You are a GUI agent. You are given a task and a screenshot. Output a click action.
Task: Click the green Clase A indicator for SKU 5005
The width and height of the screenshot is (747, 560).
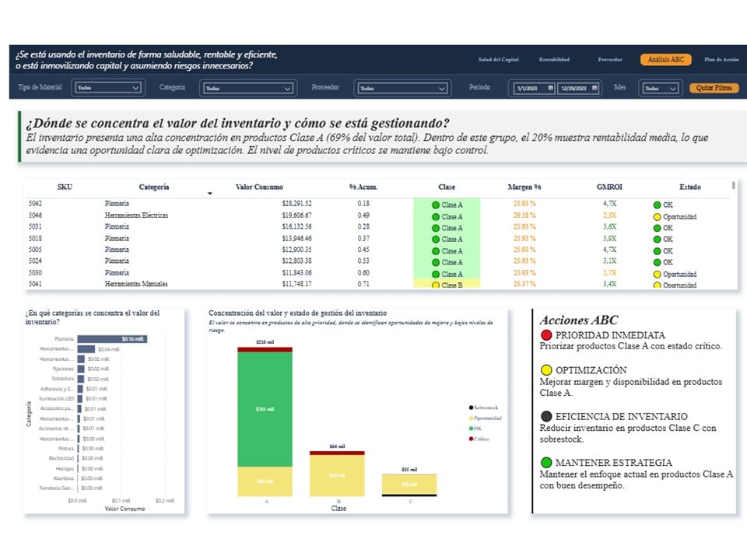click(x=436, y=251)
